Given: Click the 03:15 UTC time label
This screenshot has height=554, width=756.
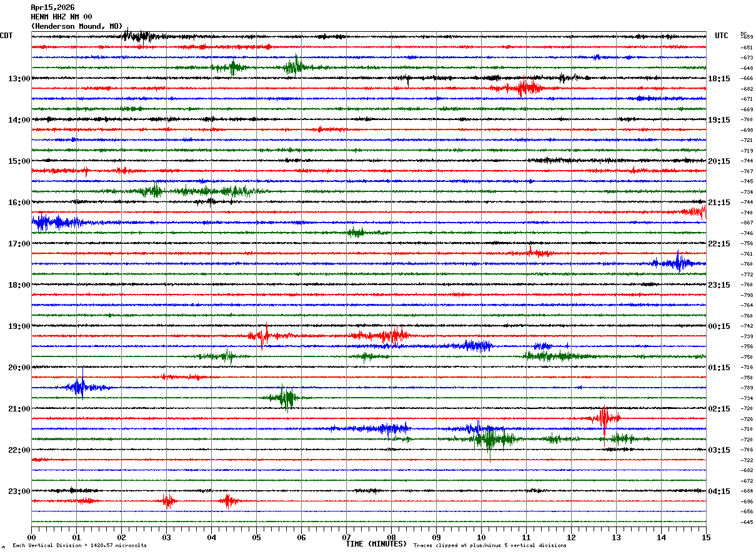Looking at the screenshot, I should point(719,450).
